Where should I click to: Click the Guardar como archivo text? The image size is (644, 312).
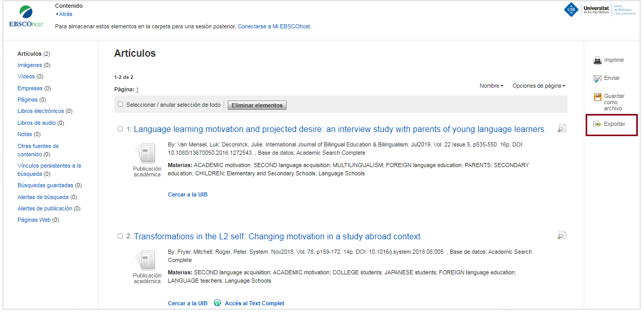click(x=614, y=102)
